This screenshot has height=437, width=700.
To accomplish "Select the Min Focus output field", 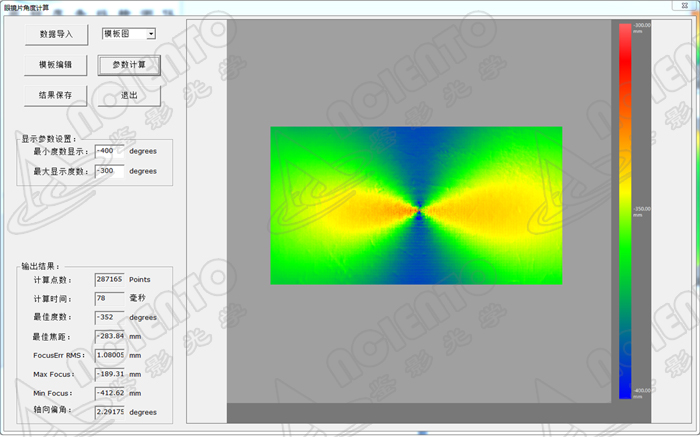I will [108, 393].
